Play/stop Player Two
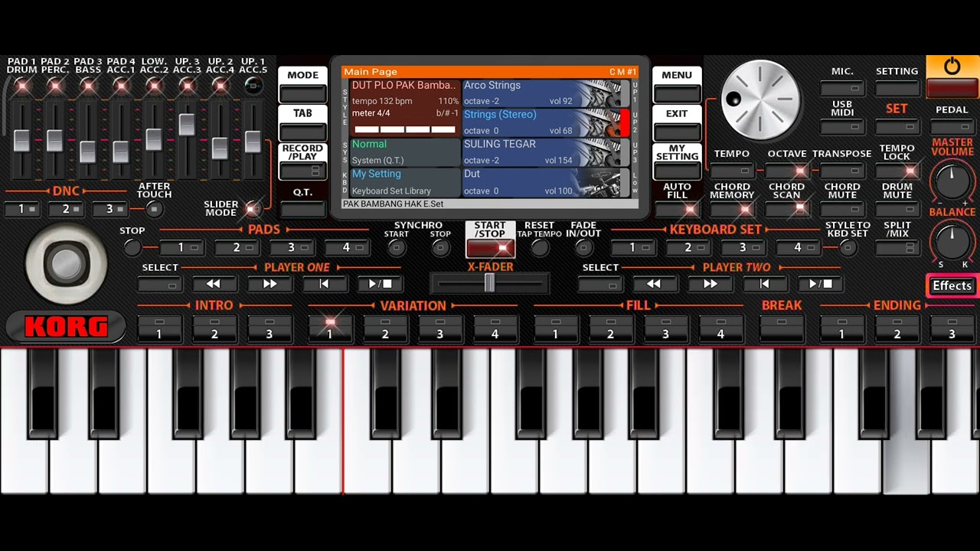 pyautogui.click(x=820, y=284)
